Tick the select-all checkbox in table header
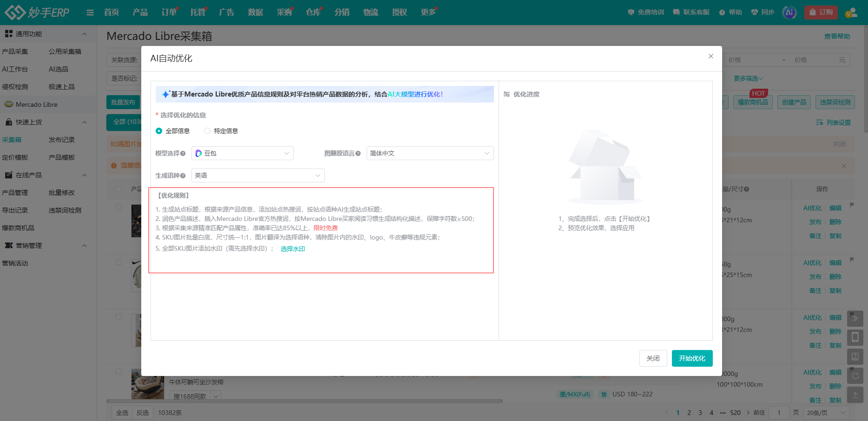This screenshot has width=868, height=421. click(x=119, y=189)
